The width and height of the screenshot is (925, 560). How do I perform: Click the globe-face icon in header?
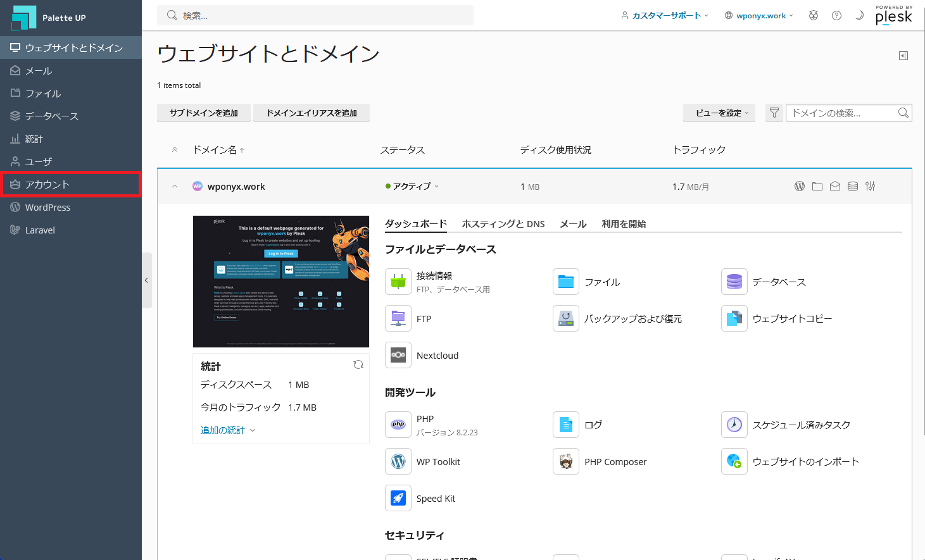pyautogui.click(x=814, y=15)
